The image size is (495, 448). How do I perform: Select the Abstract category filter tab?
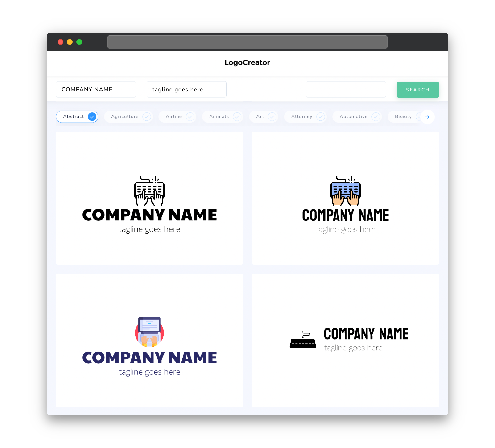point(78,116)
